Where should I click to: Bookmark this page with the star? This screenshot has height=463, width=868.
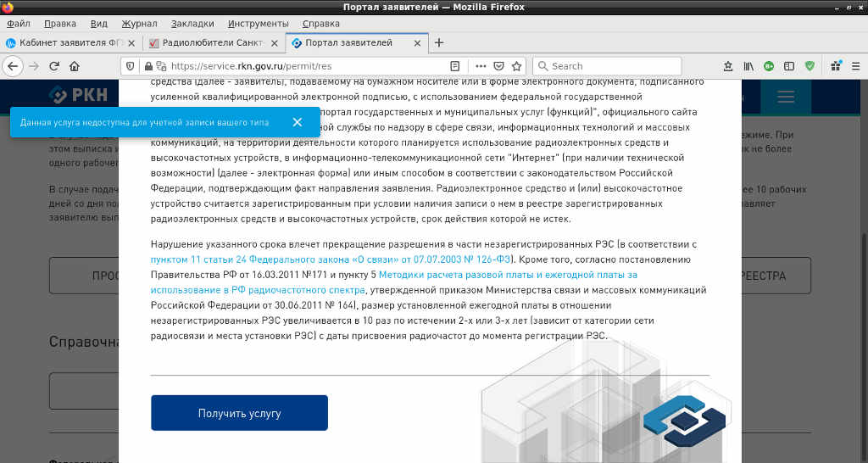tap(516, 66)
